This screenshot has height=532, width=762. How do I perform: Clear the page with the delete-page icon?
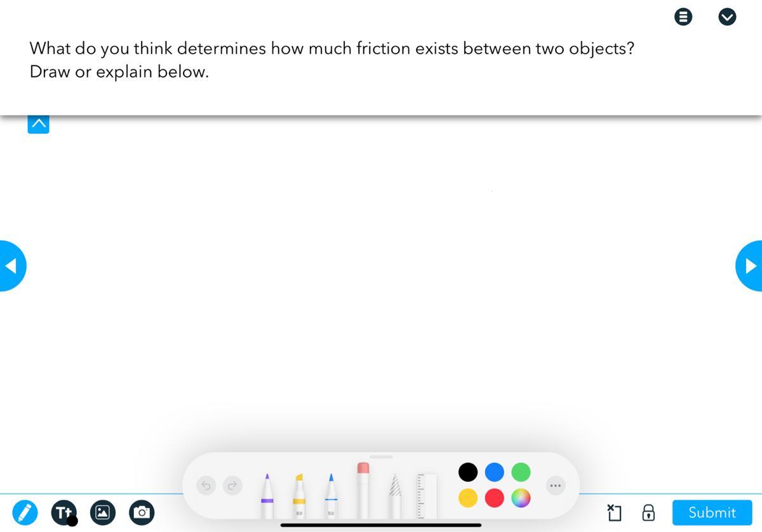(x=614, y=512)
